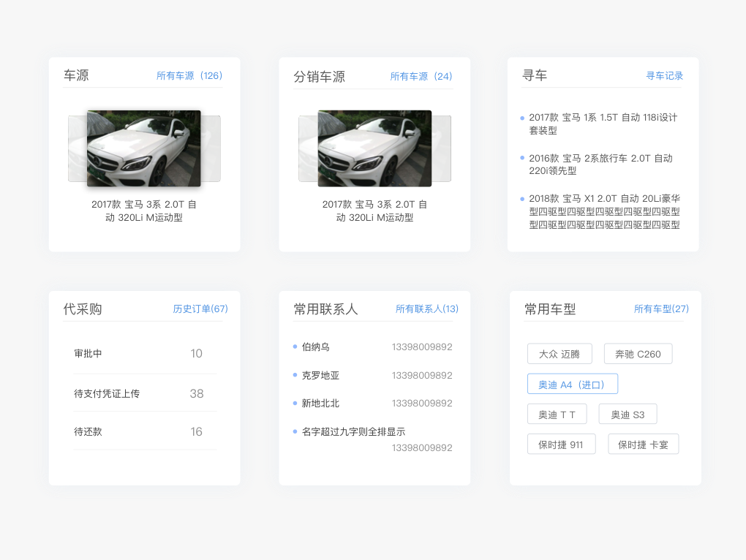Select the 保时捷 卡宴 model tag

[x=643, y=444]
